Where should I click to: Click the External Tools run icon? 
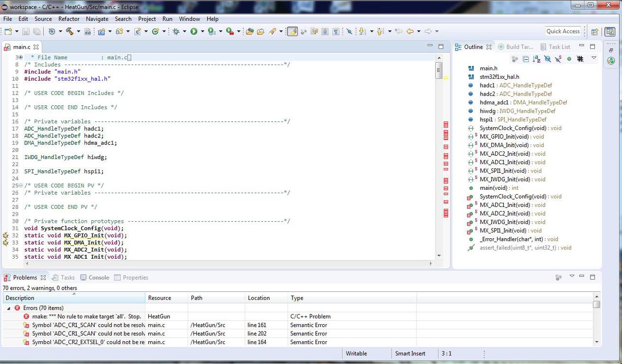click(229, 32)
